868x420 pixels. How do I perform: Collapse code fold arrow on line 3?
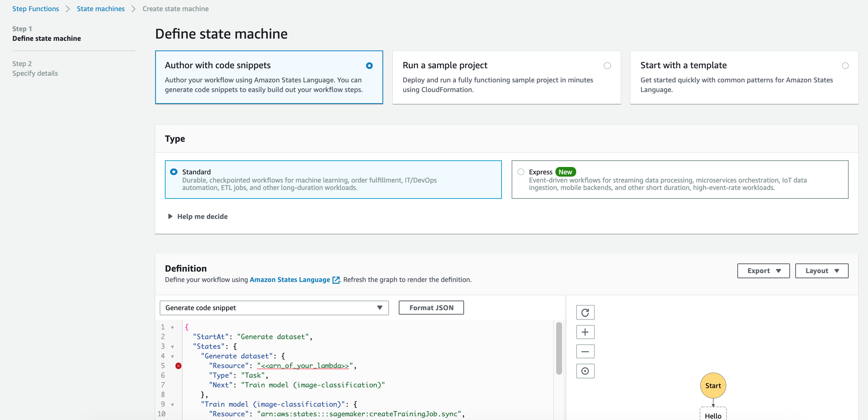click(172, 347)
